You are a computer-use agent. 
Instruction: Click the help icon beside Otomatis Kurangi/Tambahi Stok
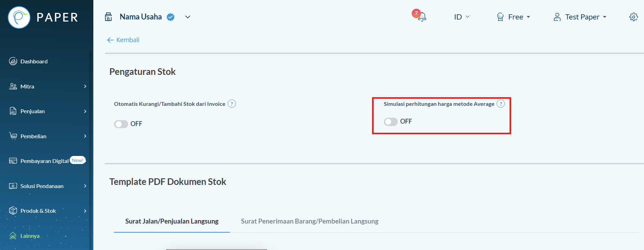pos(232,104)
